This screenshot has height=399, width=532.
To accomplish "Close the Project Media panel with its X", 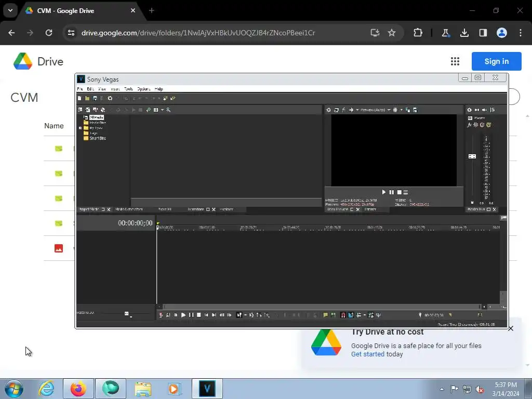I will (109, 209).
